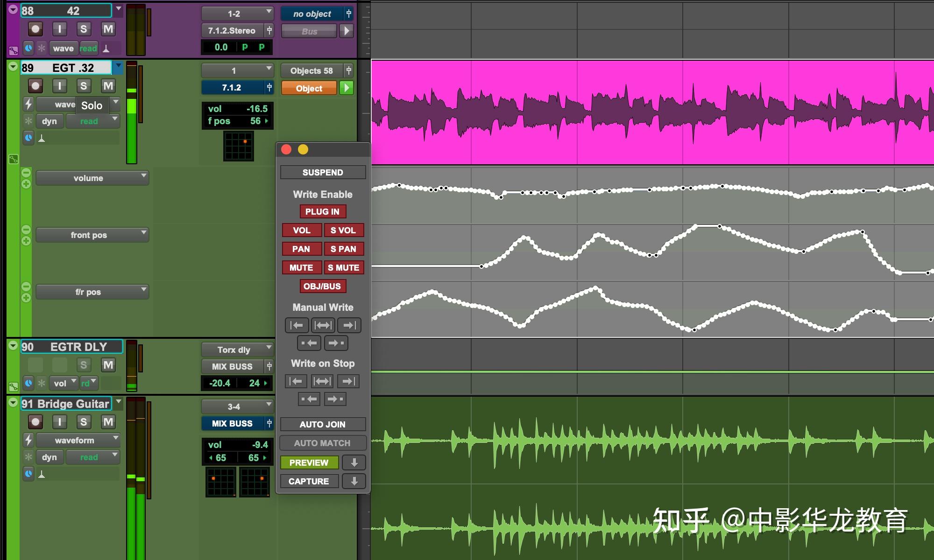This screenshot has height=560, width=934.
Task: Click SUSPEND in the automation window
Action: [x=322, y=172]
